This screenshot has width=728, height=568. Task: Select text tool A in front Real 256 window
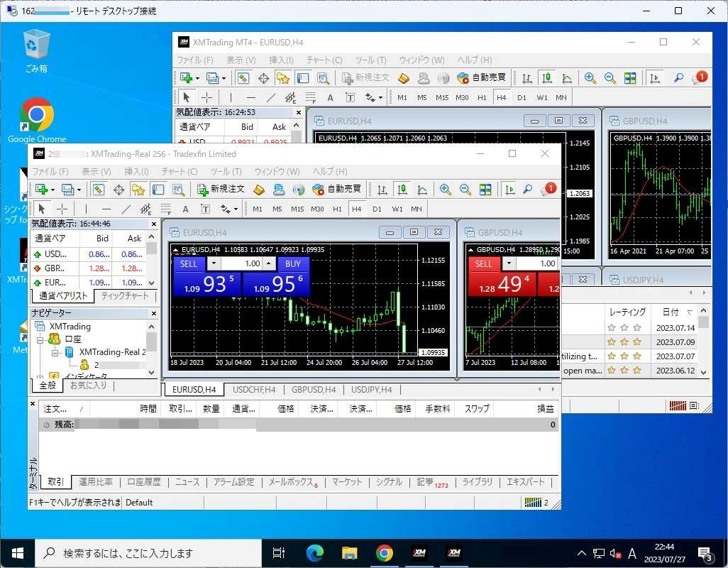coord(186,209)
